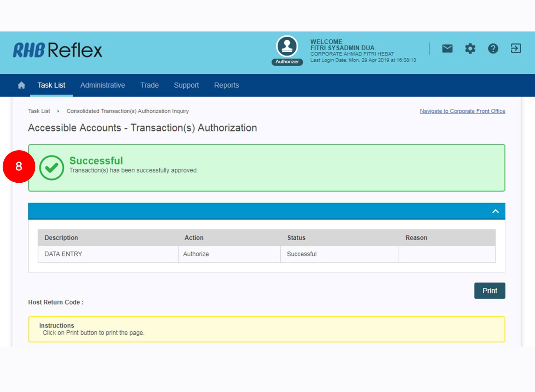Log out using the exit icon
Screen dimensions: 535x392
[x=516, y=48]
